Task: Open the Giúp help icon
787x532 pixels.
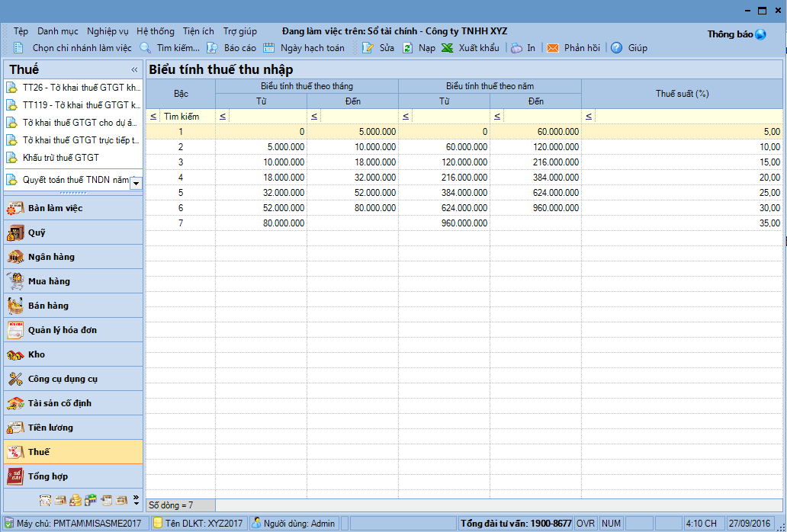Action: coord(617,48)
